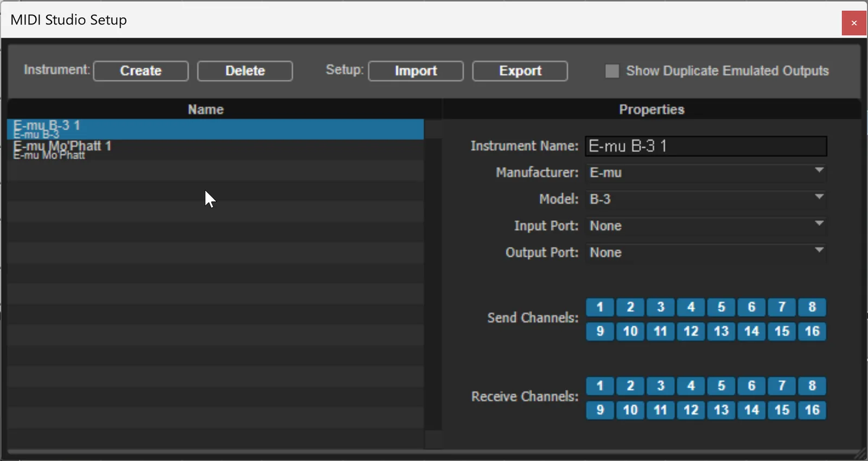Export the MIDI studio setup

tap(520, 71)
